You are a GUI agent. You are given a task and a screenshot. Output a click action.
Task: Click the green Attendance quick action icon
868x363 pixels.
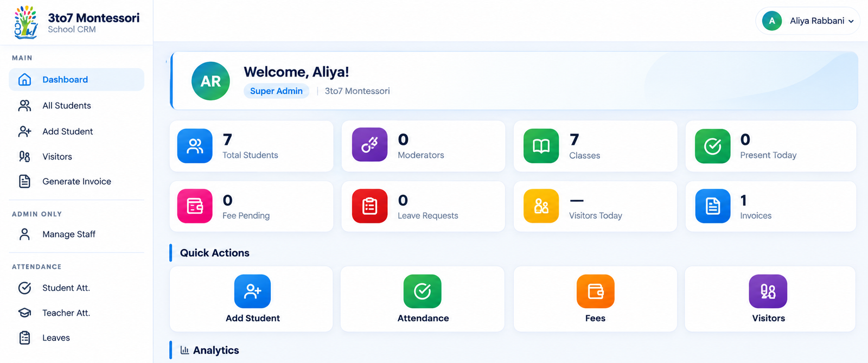[423, 291]
